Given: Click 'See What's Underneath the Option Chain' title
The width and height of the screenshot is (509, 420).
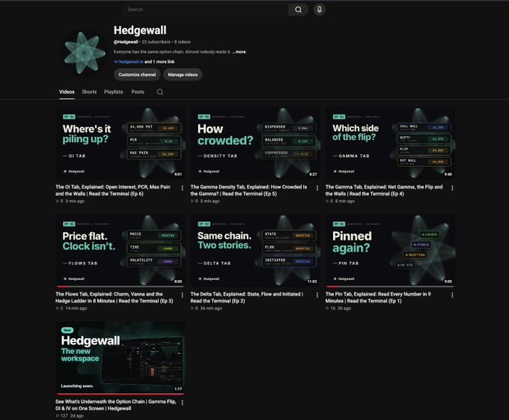Looking at the screenshot, I should [x=115, y=405].
